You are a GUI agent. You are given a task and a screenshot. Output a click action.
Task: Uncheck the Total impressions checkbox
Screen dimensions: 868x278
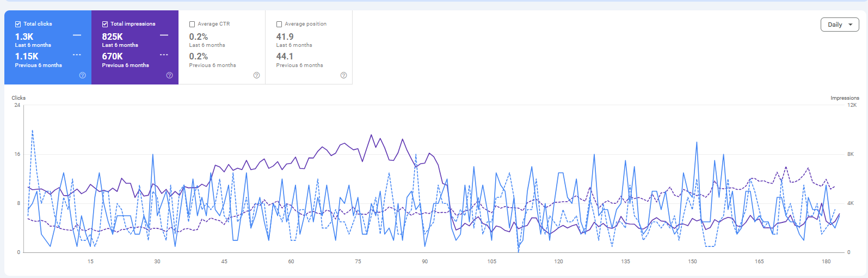click(105, 24)
